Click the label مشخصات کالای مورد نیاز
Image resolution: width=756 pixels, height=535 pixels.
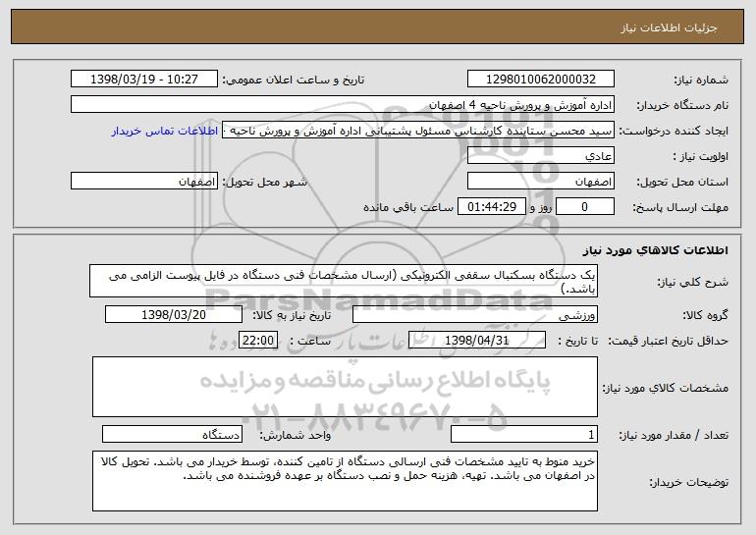666,388
